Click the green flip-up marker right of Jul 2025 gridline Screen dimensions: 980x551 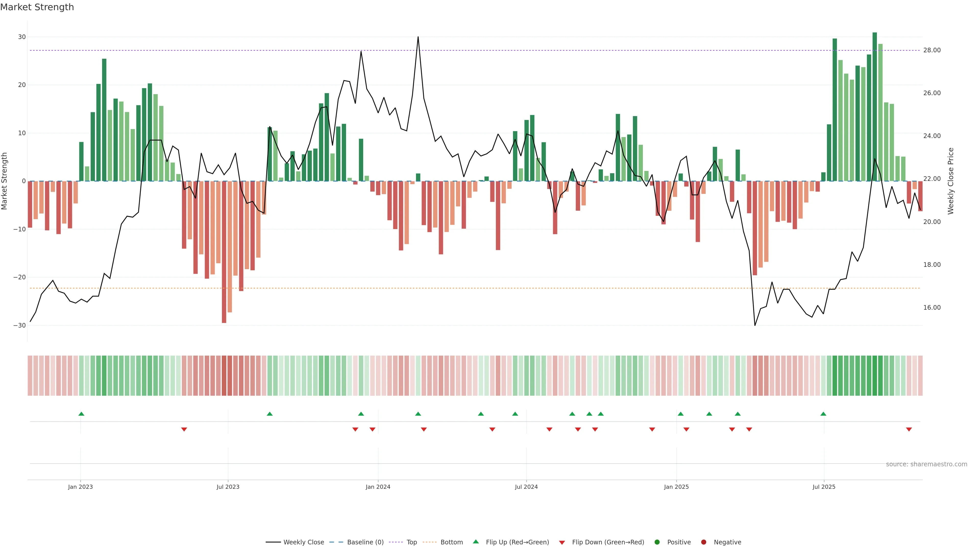823,414
